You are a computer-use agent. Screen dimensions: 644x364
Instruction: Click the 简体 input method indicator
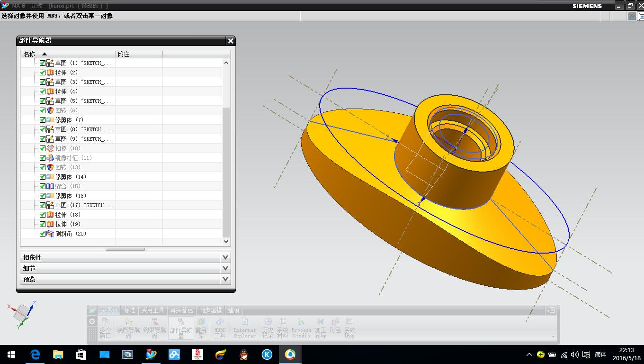(600, 355)
